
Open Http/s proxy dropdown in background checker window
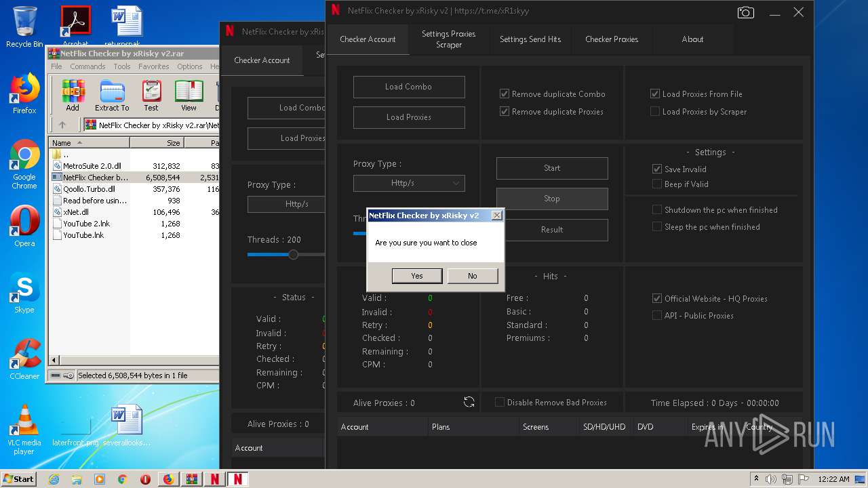tap(286, 204)
